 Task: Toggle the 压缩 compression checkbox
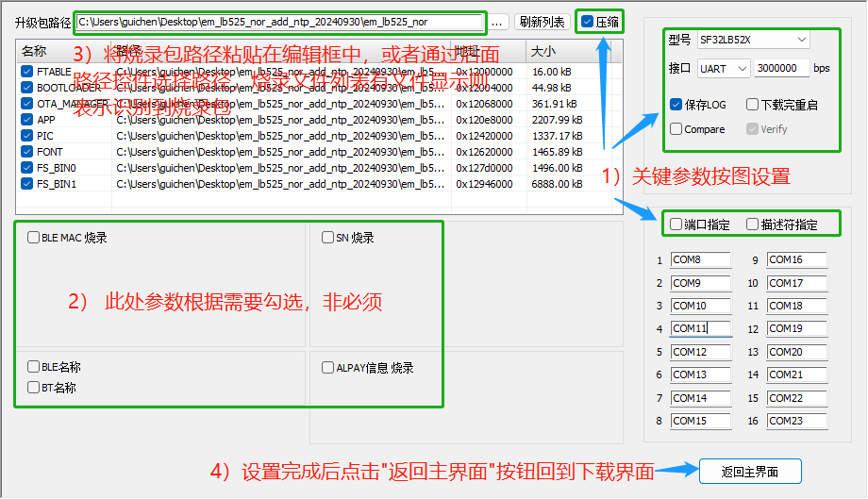coord(588,22)
